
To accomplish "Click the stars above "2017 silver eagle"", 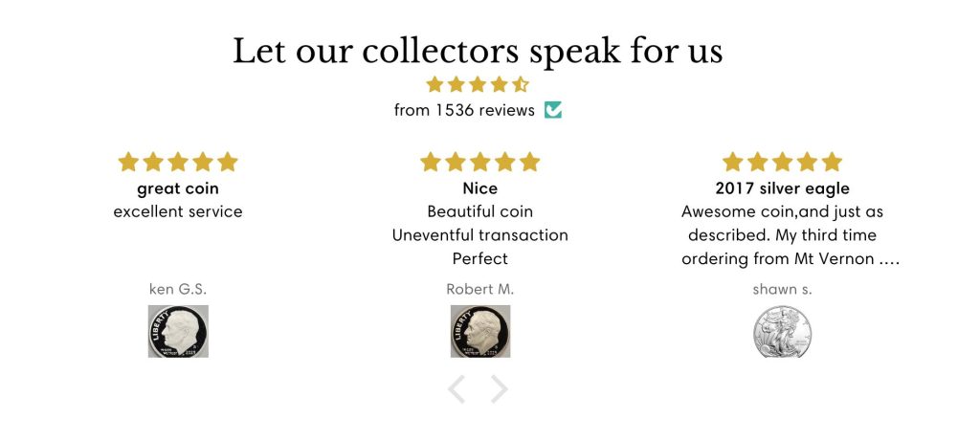I will click(783, 162).
